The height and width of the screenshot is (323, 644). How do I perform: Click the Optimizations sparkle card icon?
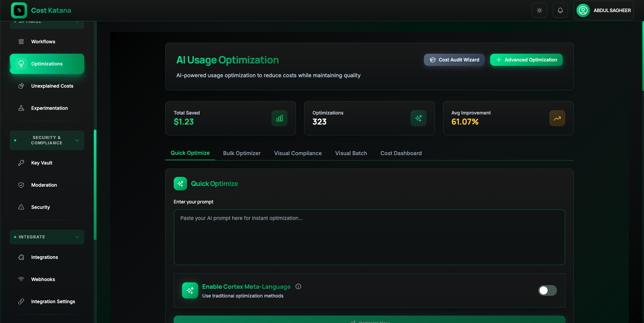click(x=419, y=118)
